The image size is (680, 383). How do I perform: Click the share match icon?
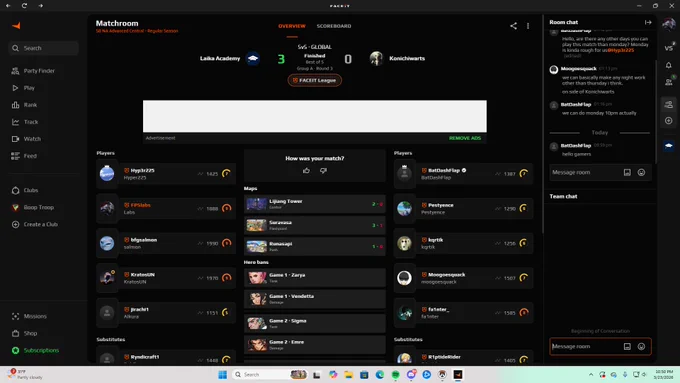tap(513, 26)
